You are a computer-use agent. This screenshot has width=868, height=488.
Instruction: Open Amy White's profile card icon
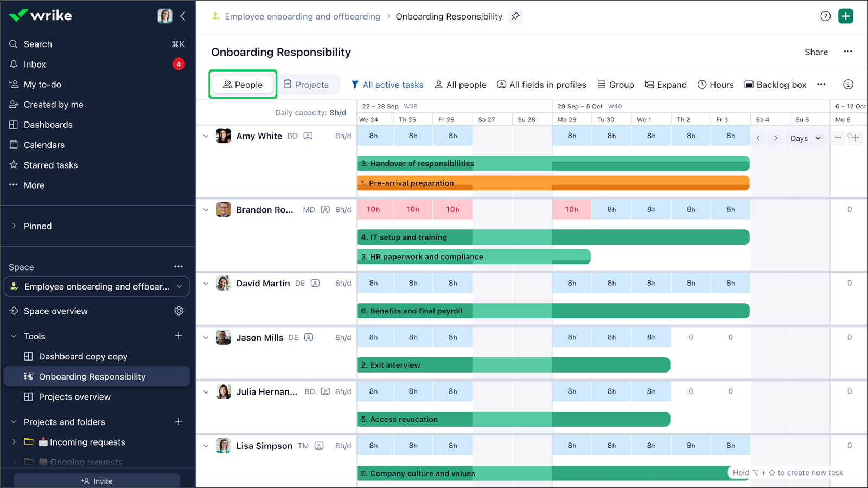(308, 136)
